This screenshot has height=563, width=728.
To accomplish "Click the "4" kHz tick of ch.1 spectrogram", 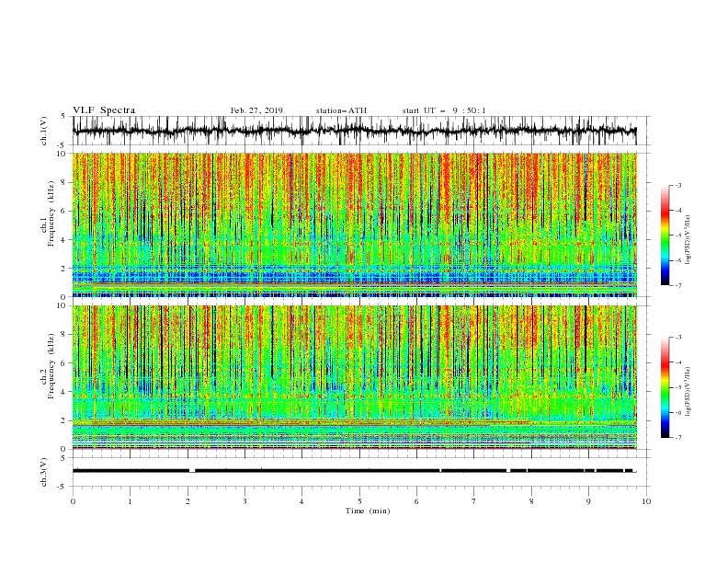I will coord(63,240).
